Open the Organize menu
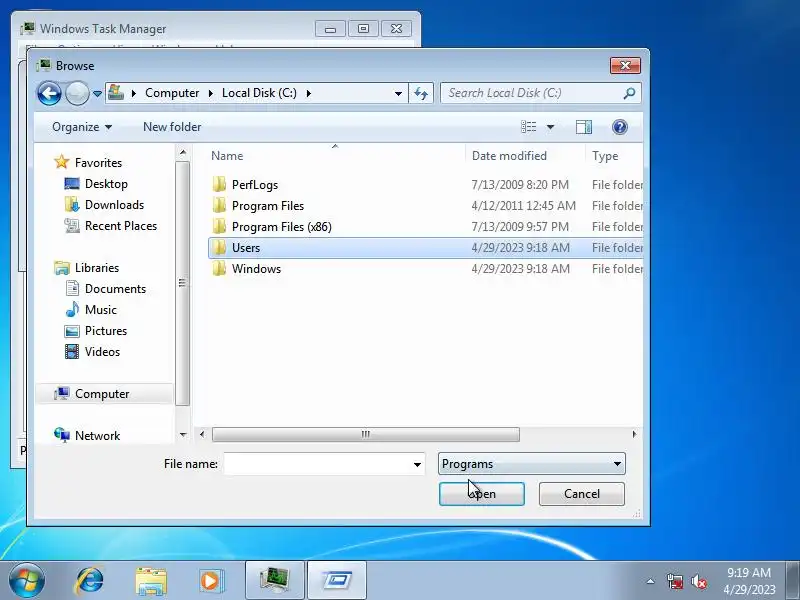Viewport: 800px width, 600px height. pyautogui.click(x=82, y=127)
